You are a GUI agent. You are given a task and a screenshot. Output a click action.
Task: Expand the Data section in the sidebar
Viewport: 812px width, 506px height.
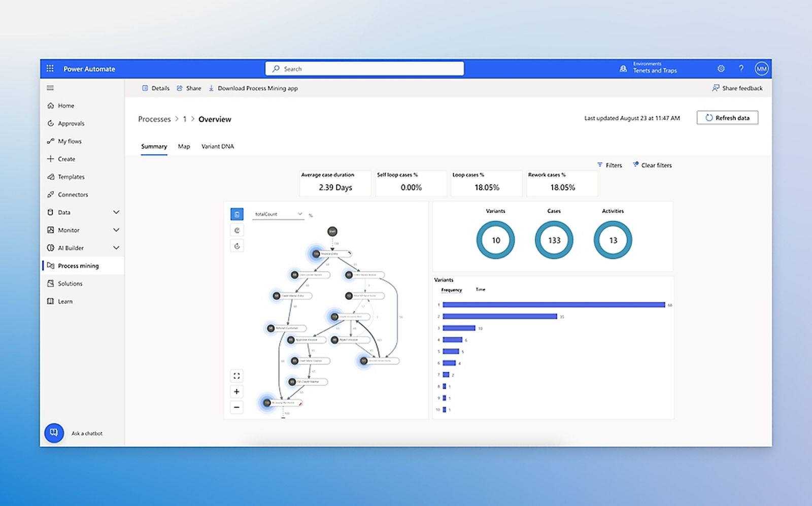[x=116, y=212]
